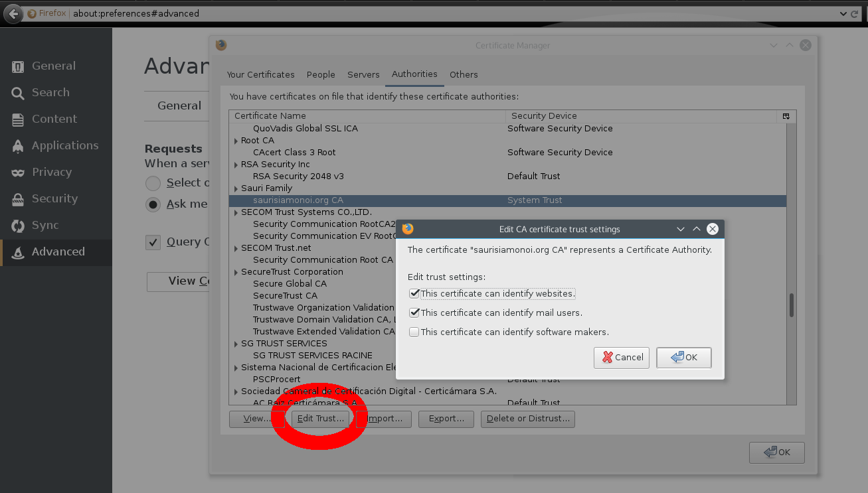Select the saurisiamonoi.org CA certificate row
Viewport: 868px width, 493px height.
[x=507, y=200]
